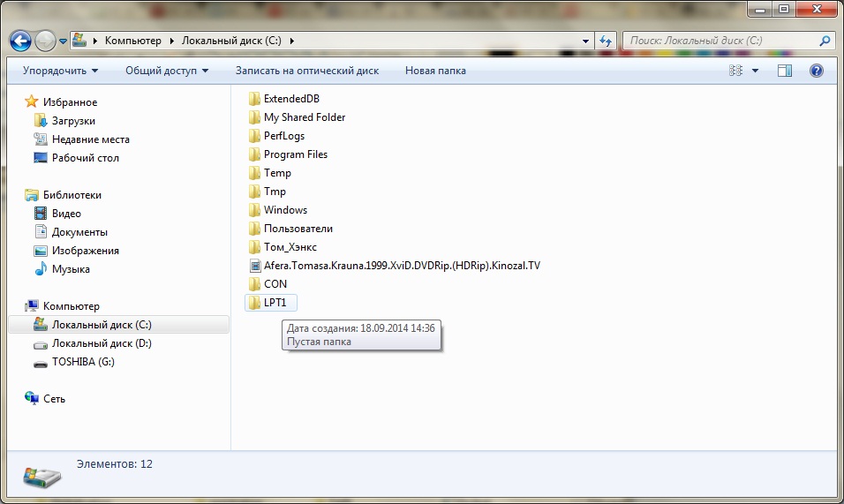This screenshot has height=504, width=844.
Task: Select the LPT1 folder
Action: [x=271, y=303]
